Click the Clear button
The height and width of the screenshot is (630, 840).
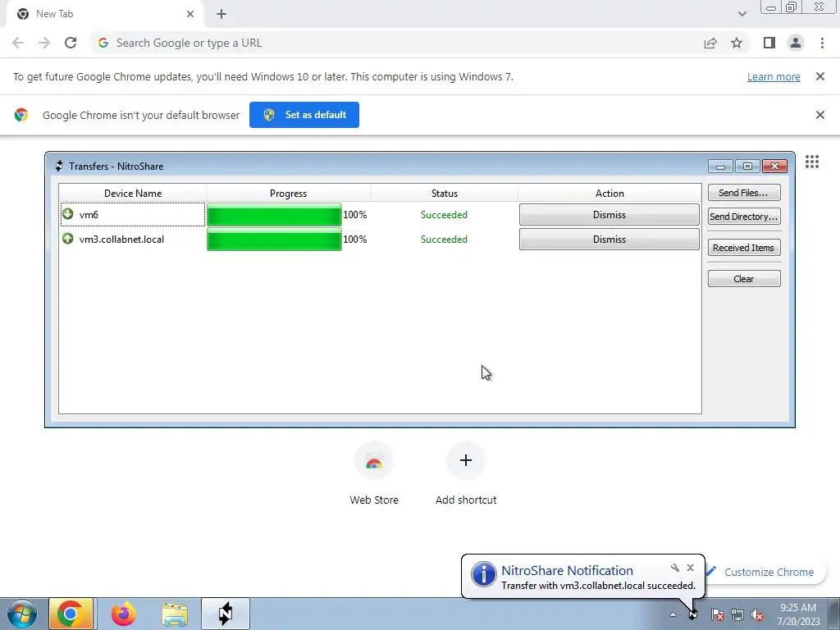tap(743, 279)
